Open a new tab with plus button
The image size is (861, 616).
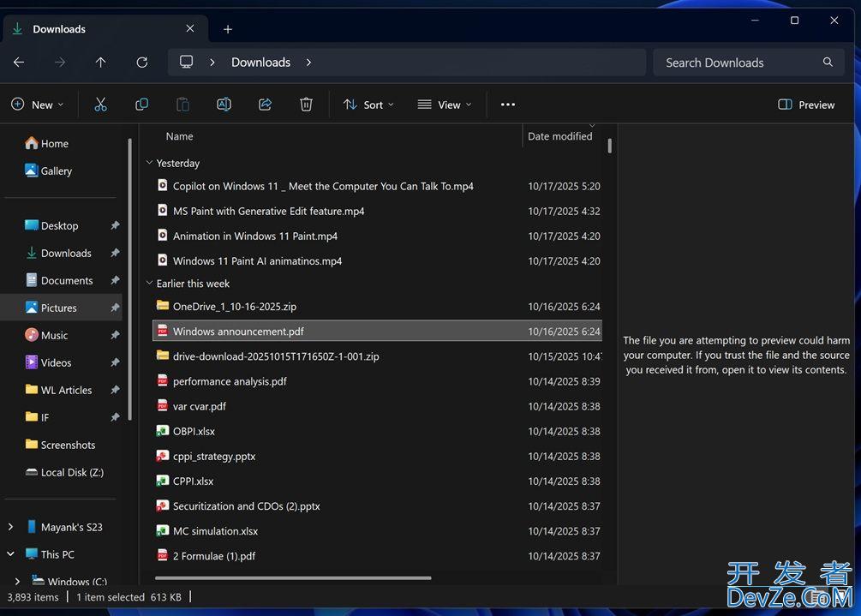[x=228, y=29]
